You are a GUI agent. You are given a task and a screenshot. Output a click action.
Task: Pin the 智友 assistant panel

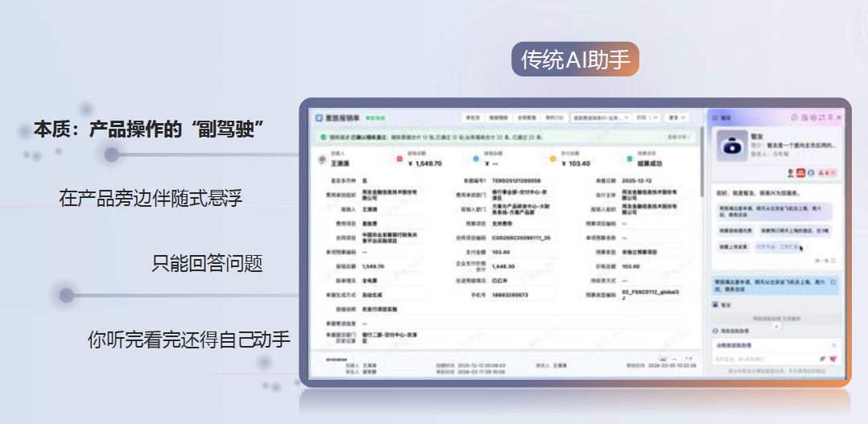830,117
